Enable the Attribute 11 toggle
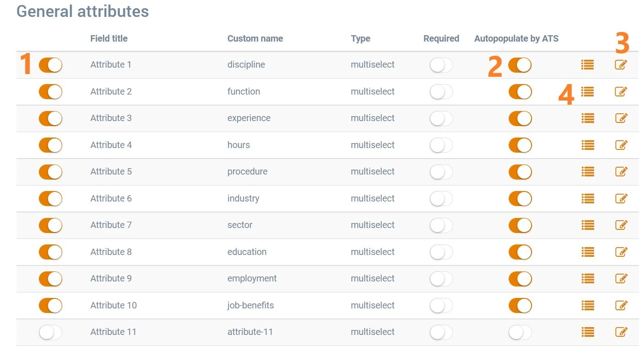 tap(50, 332)
